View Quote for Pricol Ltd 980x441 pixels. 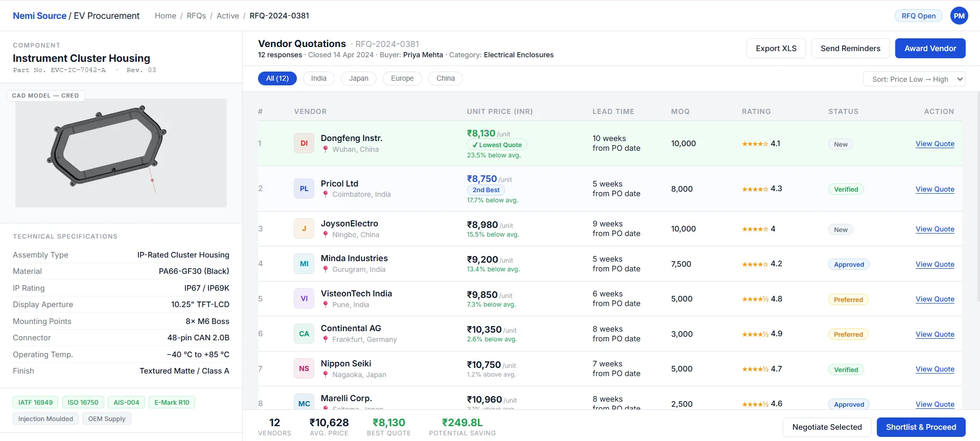pyautogui.click(x=935, y=189)
